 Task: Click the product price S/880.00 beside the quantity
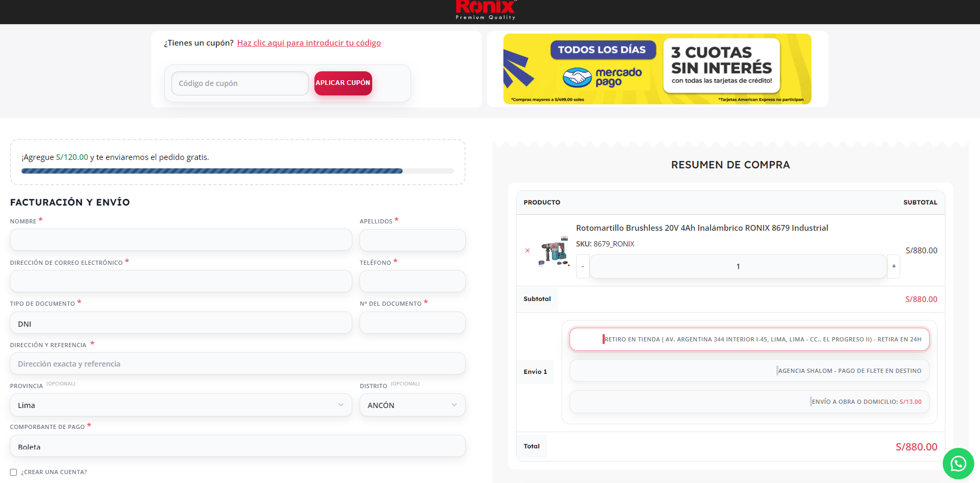point(921,251)
